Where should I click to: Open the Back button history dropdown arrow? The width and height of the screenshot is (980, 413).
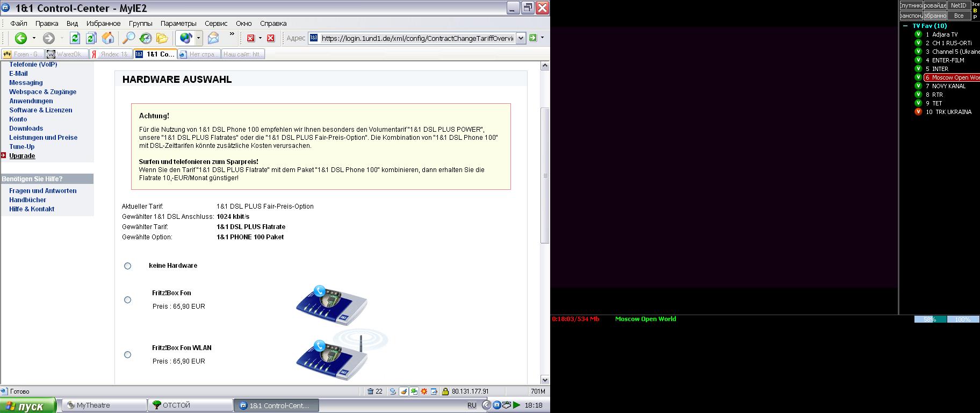tap(34, 38)
